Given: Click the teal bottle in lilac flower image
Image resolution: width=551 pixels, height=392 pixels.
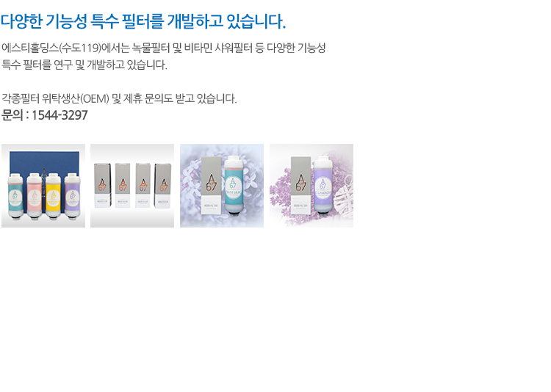Looking at the screenshot, I should 234,185.
